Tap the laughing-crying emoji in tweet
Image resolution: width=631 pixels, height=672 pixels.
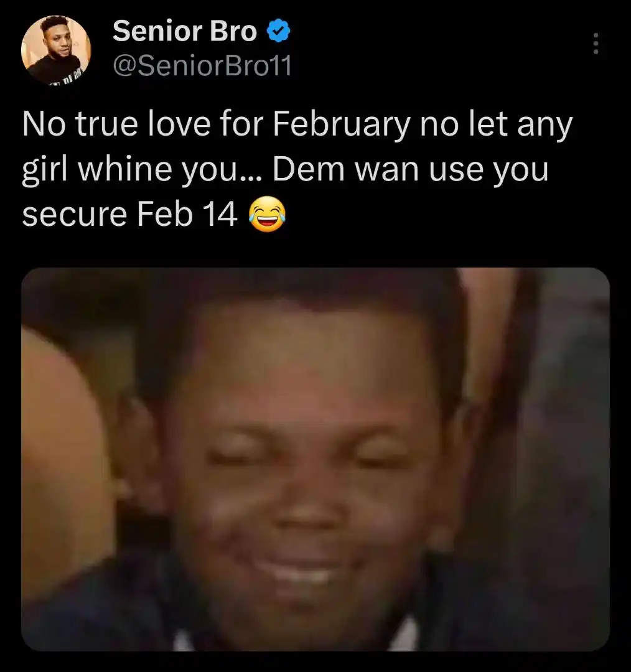[x=268, y=214]
